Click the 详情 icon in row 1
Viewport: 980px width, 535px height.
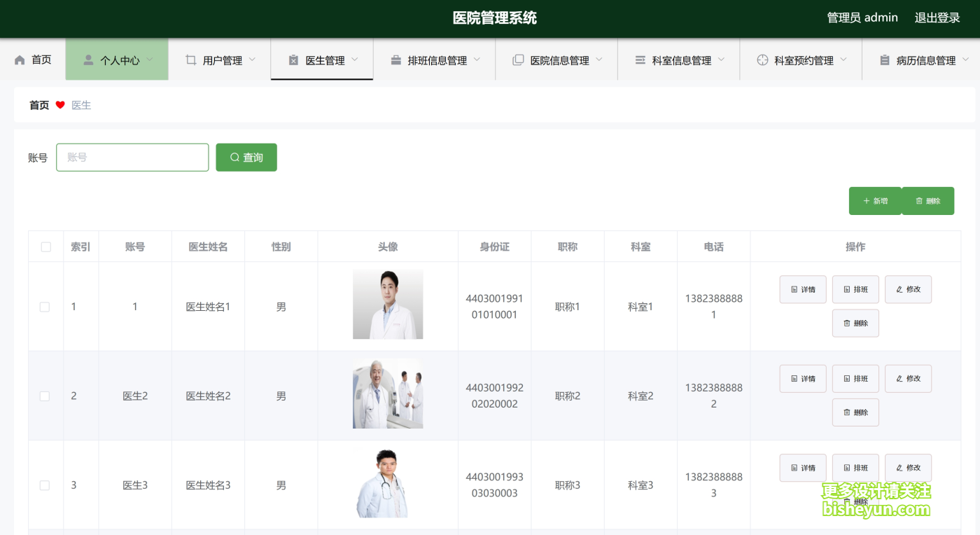[794, 289]
